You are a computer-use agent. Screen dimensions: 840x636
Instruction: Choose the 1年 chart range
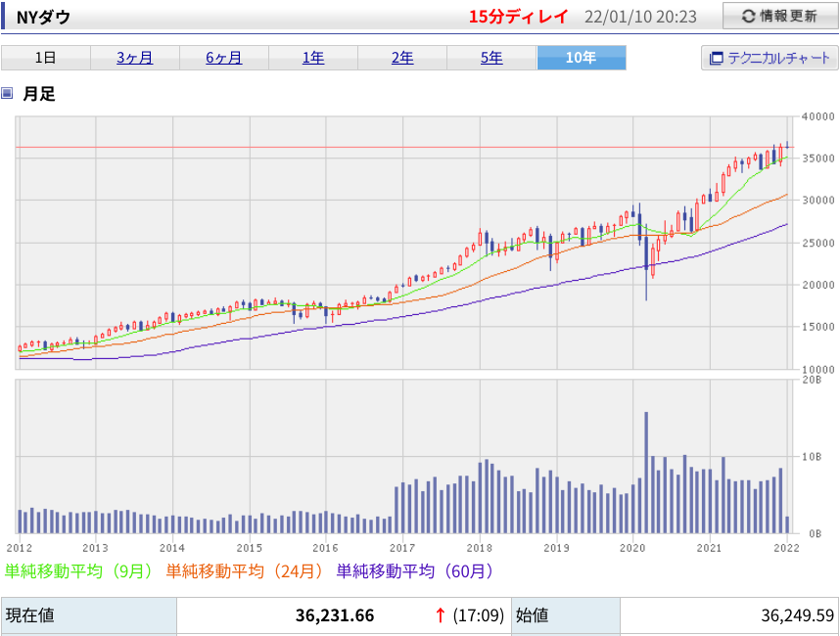point(313,58)
